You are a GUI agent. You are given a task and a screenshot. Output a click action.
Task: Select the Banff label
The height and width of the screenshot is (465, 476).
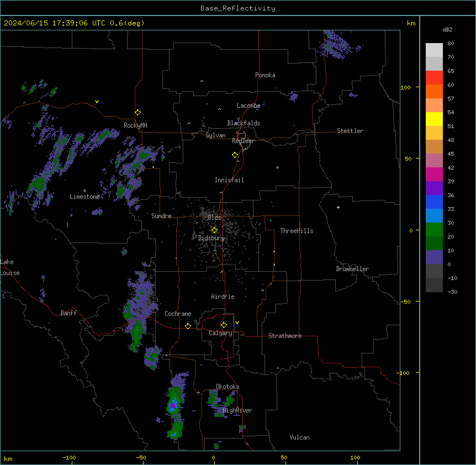coord(68,313)
